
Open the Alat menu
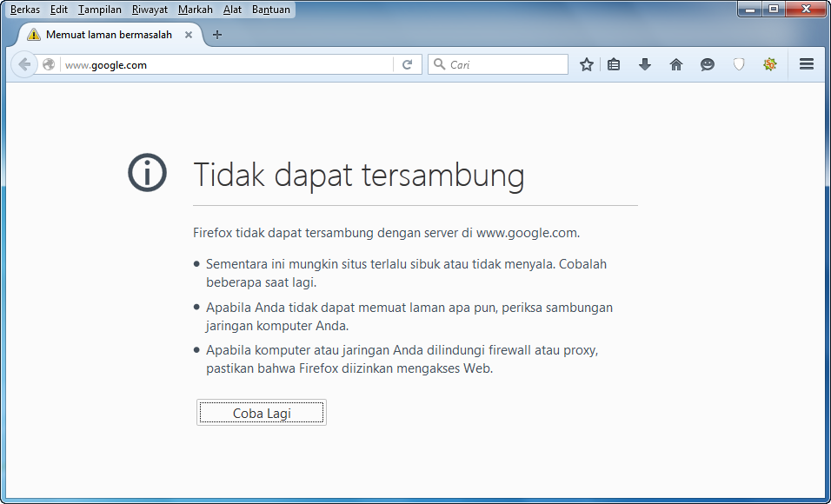pos(232,10)
